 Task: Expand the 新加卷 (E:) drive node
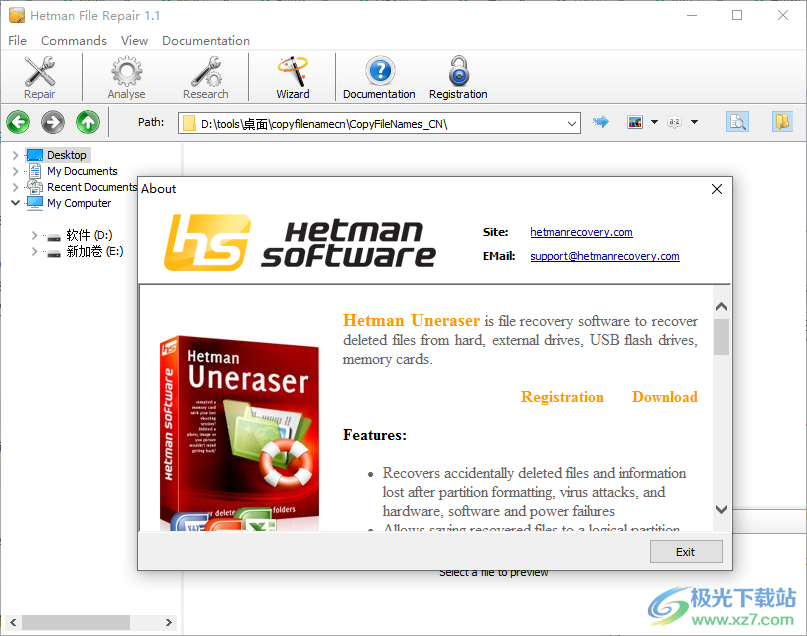34,251
